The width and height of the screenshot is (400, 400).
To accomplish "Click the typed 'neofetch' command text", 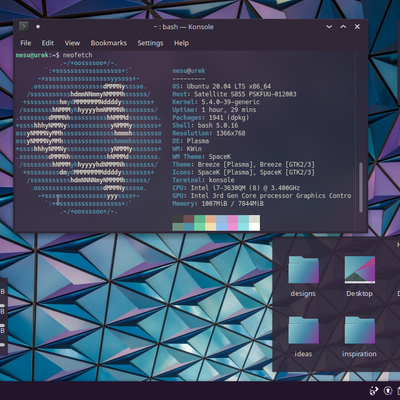I will coord(77,55).
